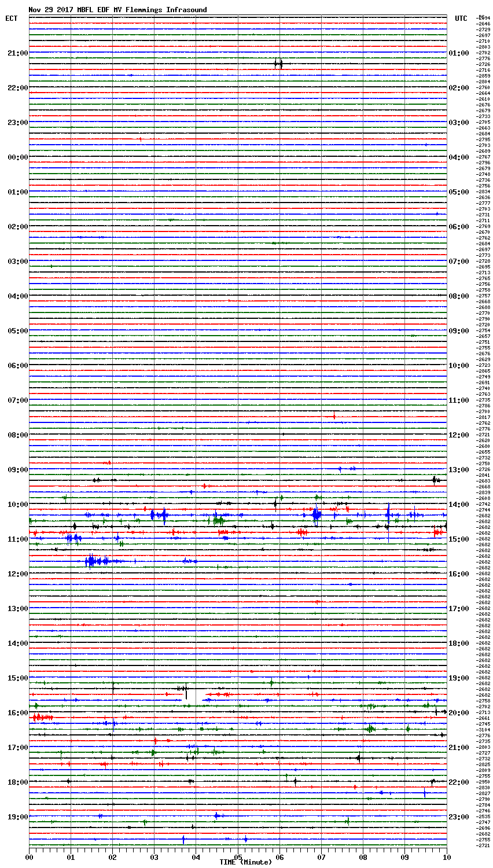Select the 12:00 label on the ECT axis
This screenshot has height=868, width=493.
17,574
